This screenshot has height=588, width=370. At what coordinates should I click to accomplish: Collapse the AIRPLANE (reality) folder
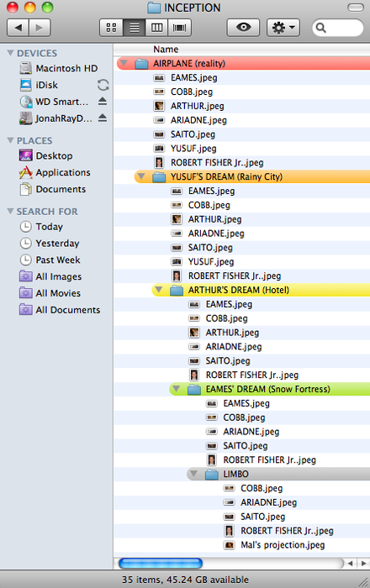pyautogui.click(x=124, y=63)
